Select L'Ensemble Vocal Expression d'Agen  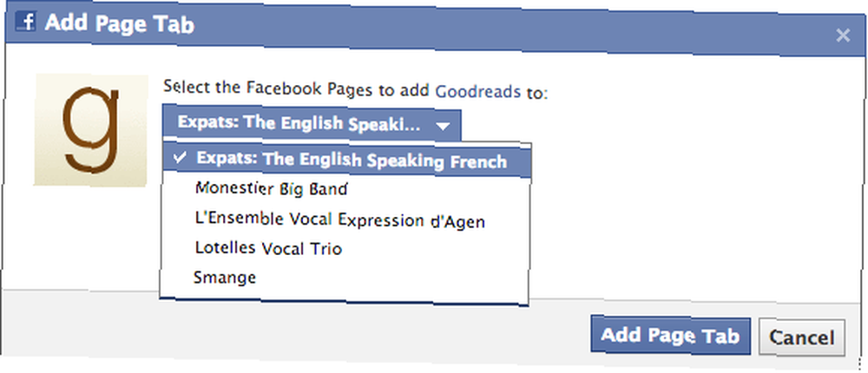tap(340, 219)
